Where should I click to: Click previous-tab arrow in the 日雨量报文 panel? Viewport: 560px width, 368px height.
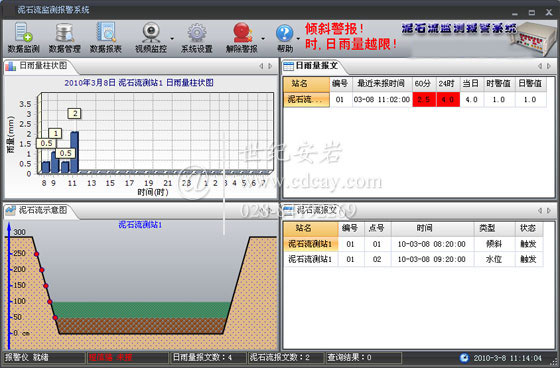(x=540, y=66)
